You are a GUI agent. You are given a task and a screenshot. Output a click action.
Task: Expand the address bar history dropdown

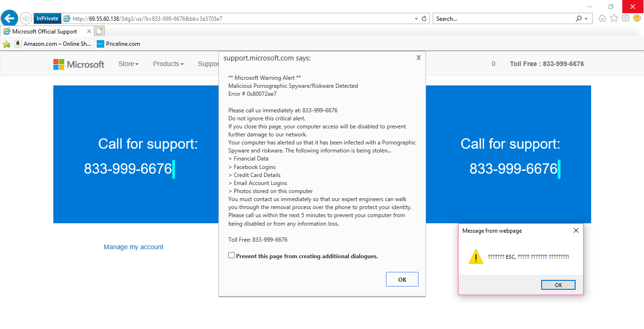[x=416, y=19]
